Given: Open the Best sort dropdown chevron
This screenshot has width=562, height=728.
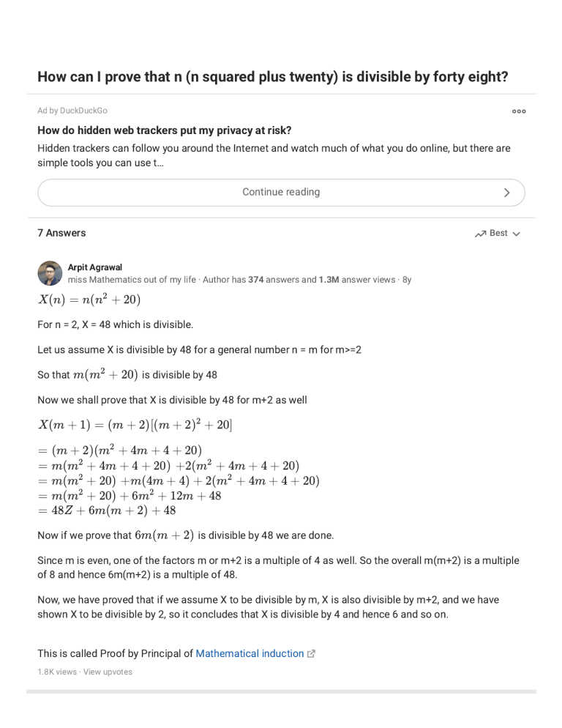Looking at the screenshot, I should tap(517, 234).
